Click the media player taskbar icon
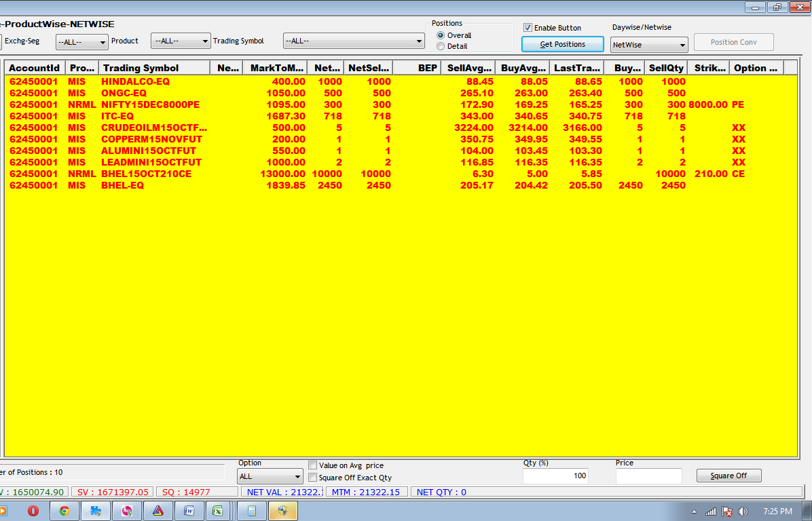 3,512
